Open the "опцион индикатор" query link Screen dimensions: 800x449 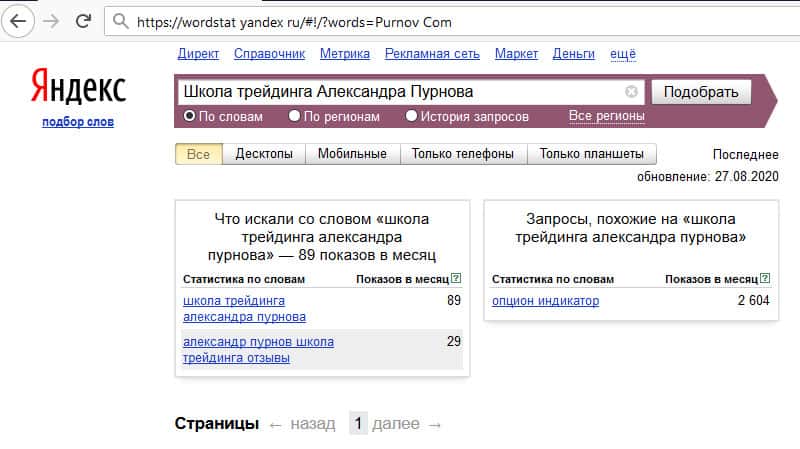[x=545, y=301]
